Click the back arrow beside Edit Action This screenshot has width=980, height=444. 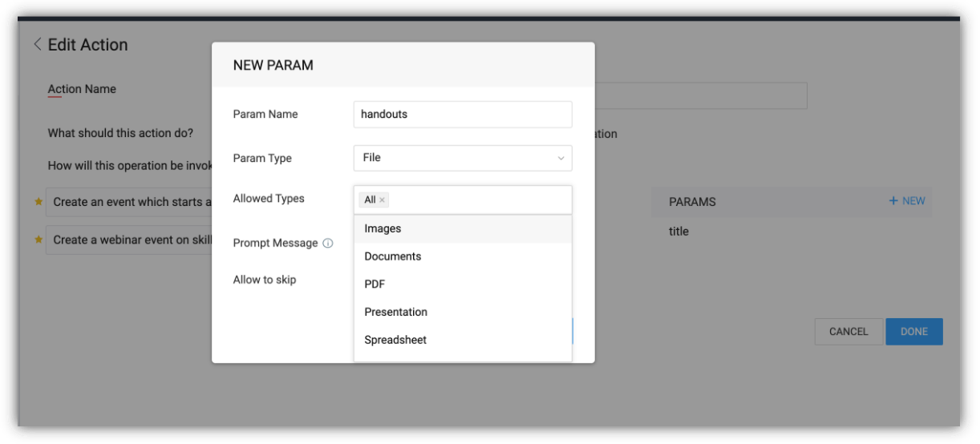[37, 45]
